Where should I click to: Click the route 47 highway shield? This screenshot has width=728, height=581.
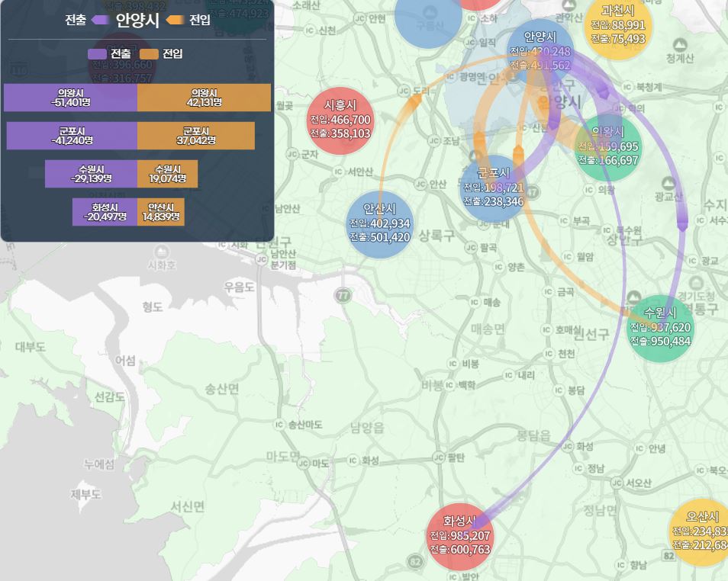[532, 191]
